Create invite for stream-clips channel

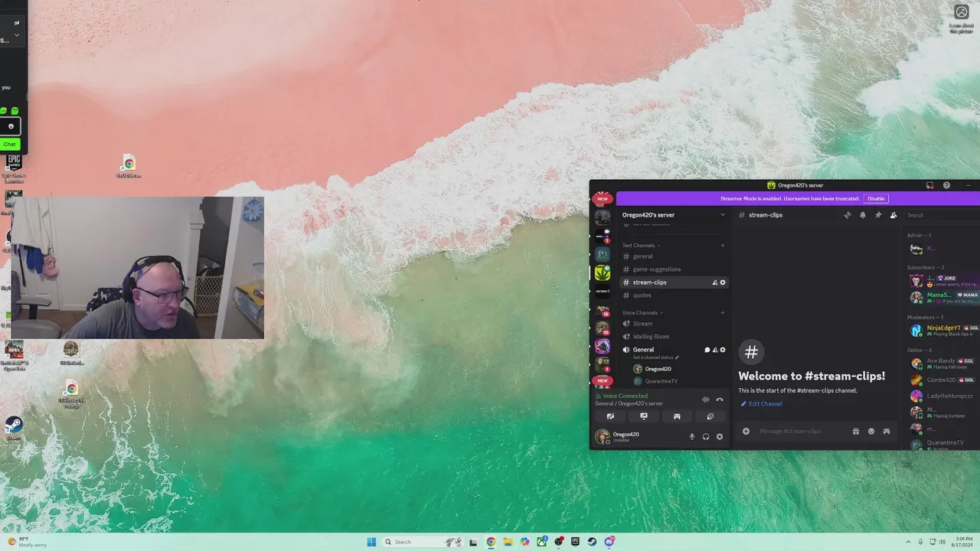pyautogui.click(x=715, y=282)
